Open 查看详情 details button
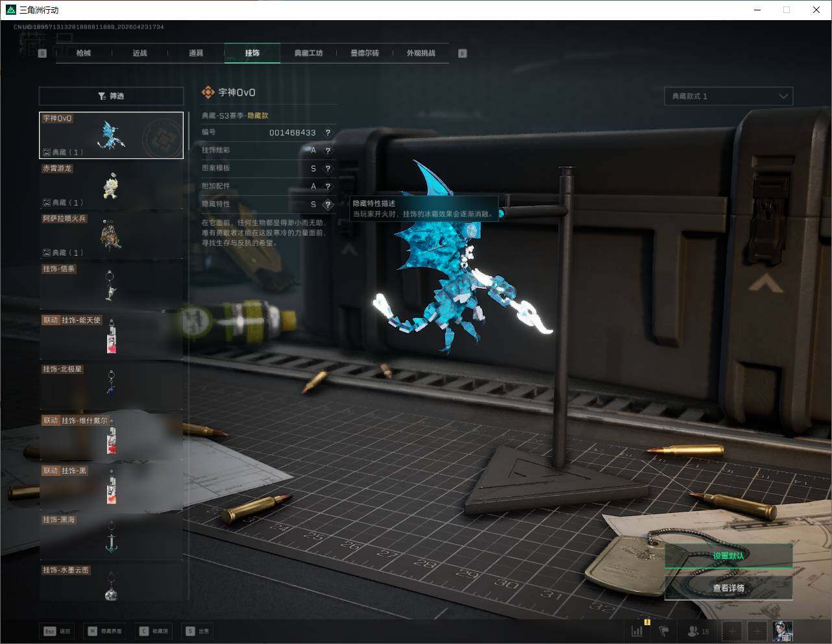The image size is (832, 644). click(728, 588)
